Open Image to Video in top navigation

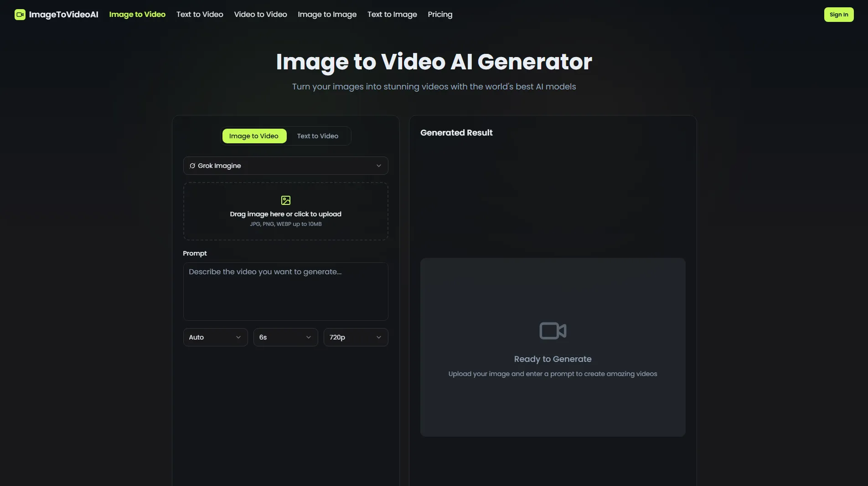[x=137, y=15]
